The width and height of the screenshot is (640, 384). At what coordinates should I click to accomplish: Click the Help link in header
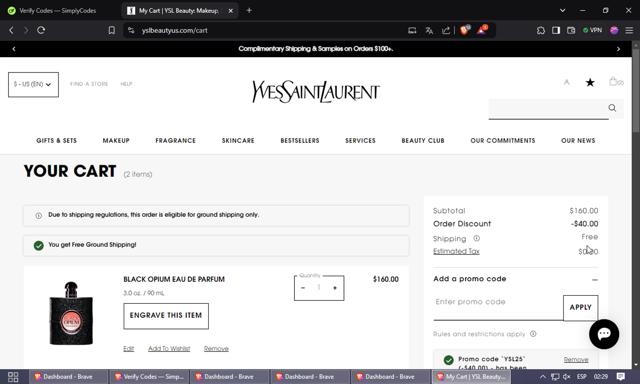coord(126,84)
